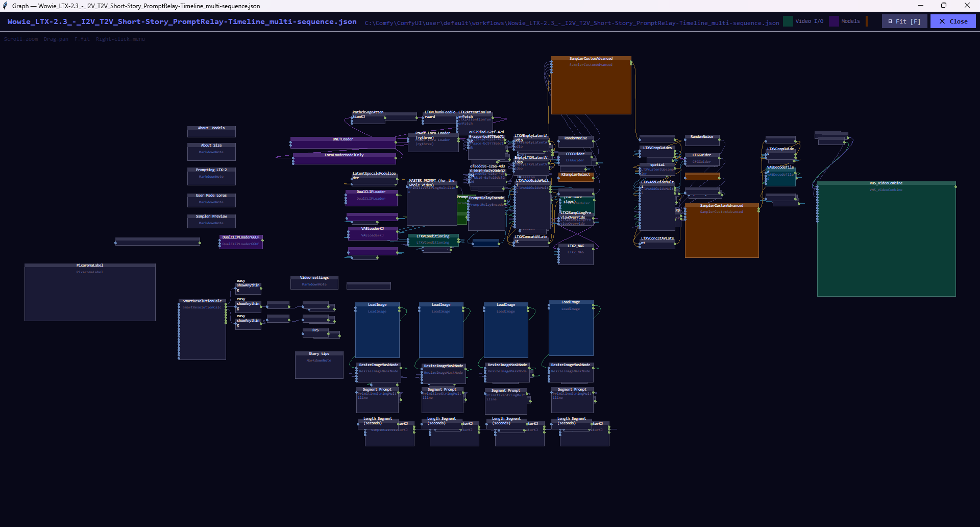This screenshot has height=527, width=980.
Task: Select the LTX2_NAG node
Action: click(576, 254)
